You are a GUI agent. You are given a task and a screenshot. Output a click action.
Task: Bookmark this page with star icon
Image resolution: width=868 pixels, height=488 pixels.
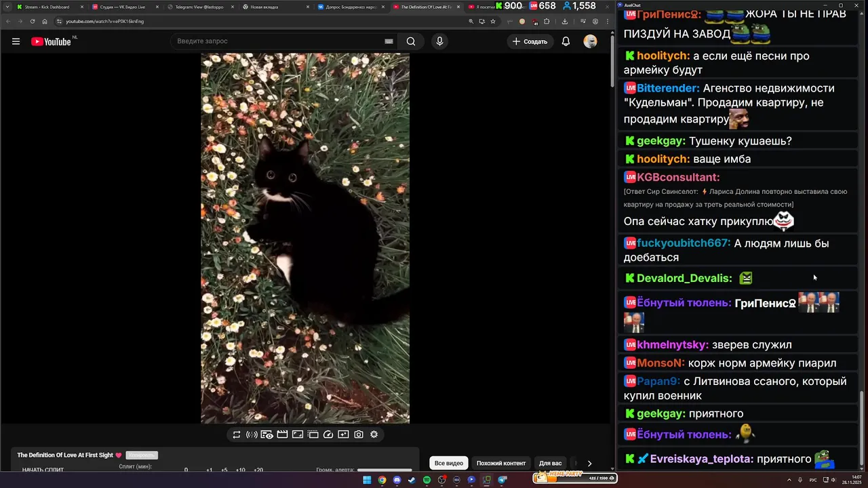click(x=493, y=21)
